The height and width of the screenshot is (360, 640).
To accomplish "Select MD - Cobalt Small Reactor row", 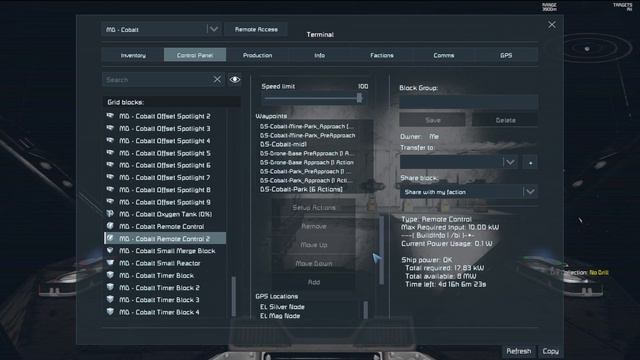I will click(165, 263).
